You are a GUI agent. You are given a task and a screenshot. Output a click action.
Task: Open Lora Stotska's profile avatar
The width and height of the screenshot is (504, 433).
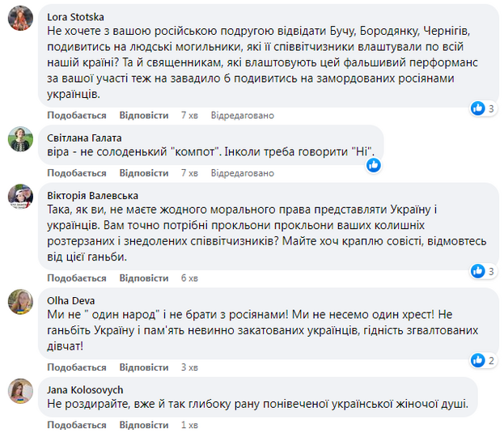point(20,18)
